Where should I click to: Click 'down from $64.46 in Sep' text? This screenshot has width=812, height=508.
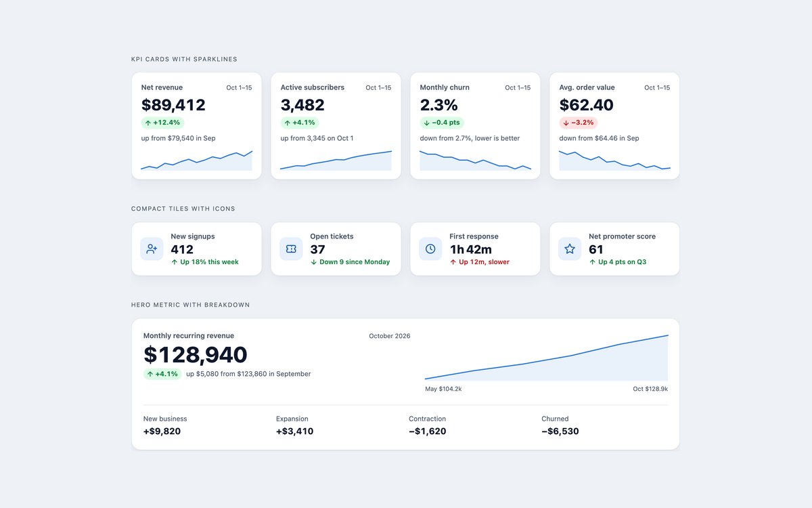pos(600,138)
